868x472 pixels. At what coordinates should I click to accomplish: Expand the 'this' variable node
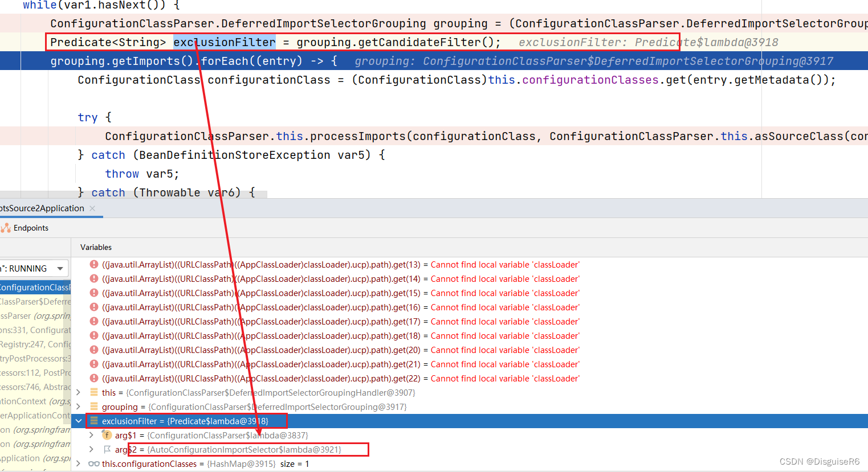coord(79,392)
